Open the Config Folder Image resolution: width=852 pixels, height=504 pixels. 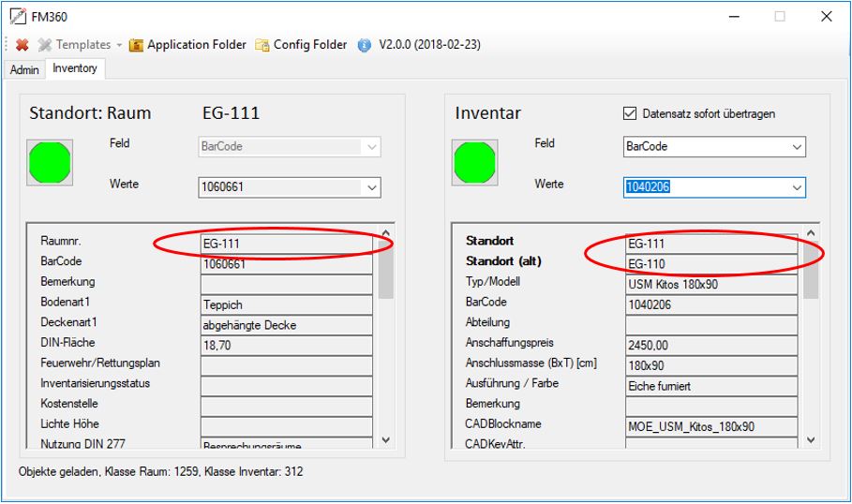[x=301, y=45]
